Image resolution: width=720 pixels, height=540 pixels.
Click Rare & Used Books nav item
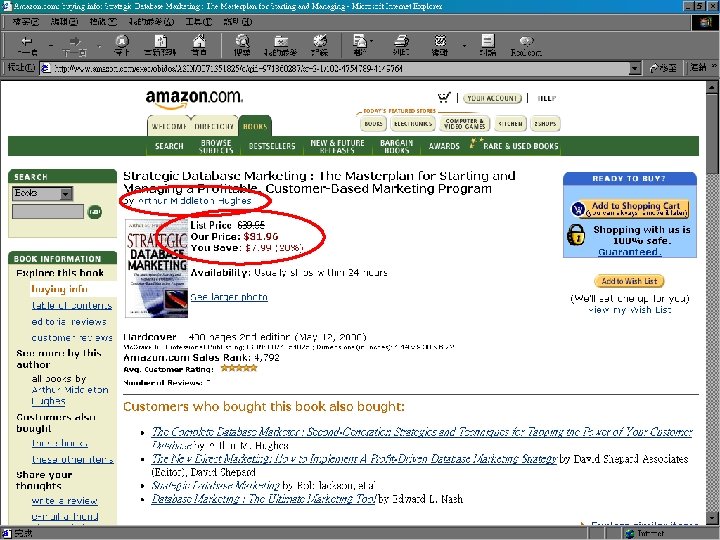520,146
